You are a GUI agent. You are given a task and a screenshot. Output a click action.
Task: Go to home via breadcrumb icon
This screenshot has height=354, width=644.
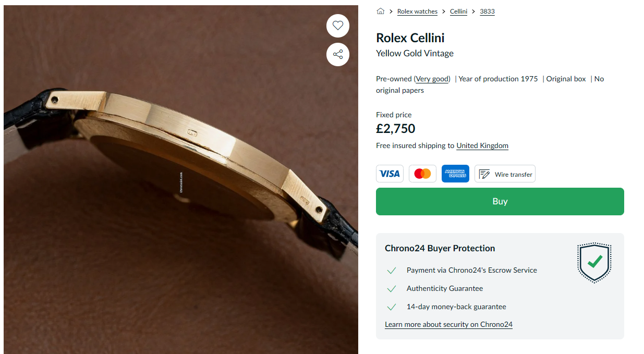click(380, 11)
